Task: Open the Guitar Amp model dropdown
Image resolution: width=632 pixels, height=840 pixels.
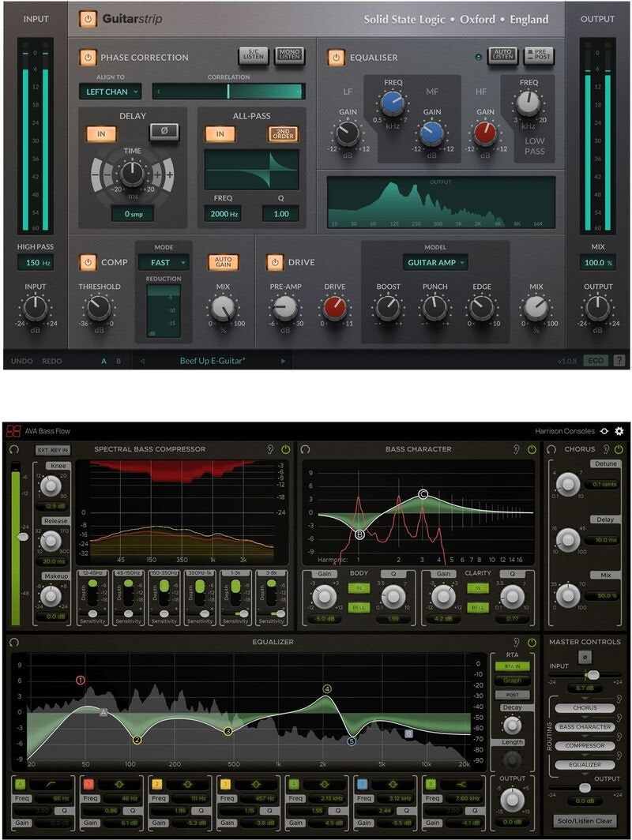Action: 434,262
